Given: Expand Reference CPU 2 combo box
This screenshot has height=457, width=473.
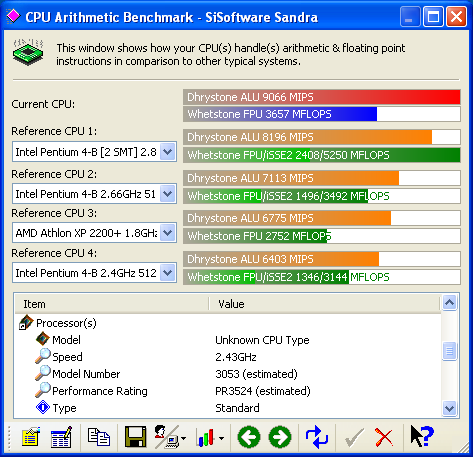Looking at the screenshot, I should point(167,194).
